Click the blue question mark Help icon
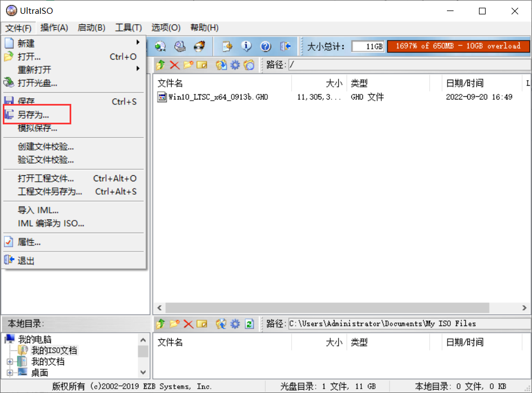532x393 pixels. (266, 46)
